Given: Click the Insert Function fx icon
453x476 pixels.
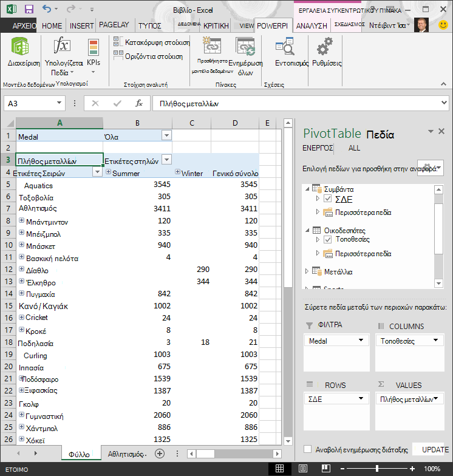Looking at the screenshot, I should tap(138, 103).
